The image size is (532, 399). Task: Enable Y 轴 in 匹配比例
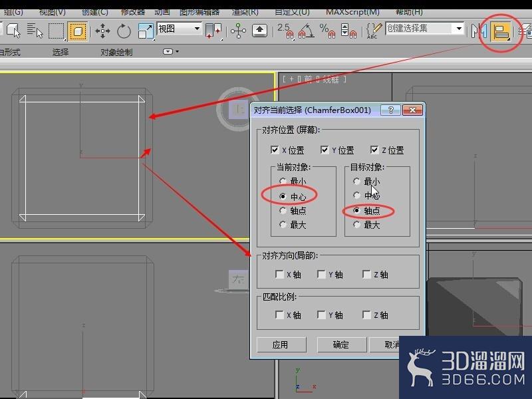pyautogui.click(x=321, y=315)
